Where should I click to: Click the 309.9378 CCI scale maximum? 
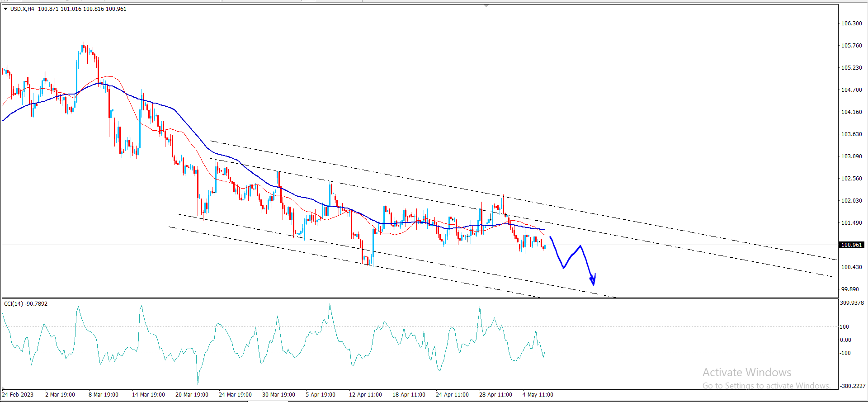[x=851, y=303]
